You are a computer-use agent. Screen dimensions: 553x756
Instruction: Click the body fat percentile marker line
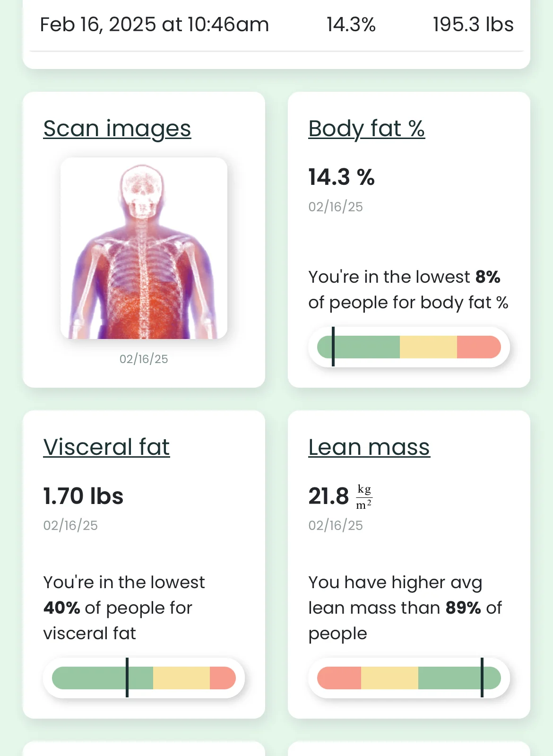pyautogui.click(x=333, y=347)
